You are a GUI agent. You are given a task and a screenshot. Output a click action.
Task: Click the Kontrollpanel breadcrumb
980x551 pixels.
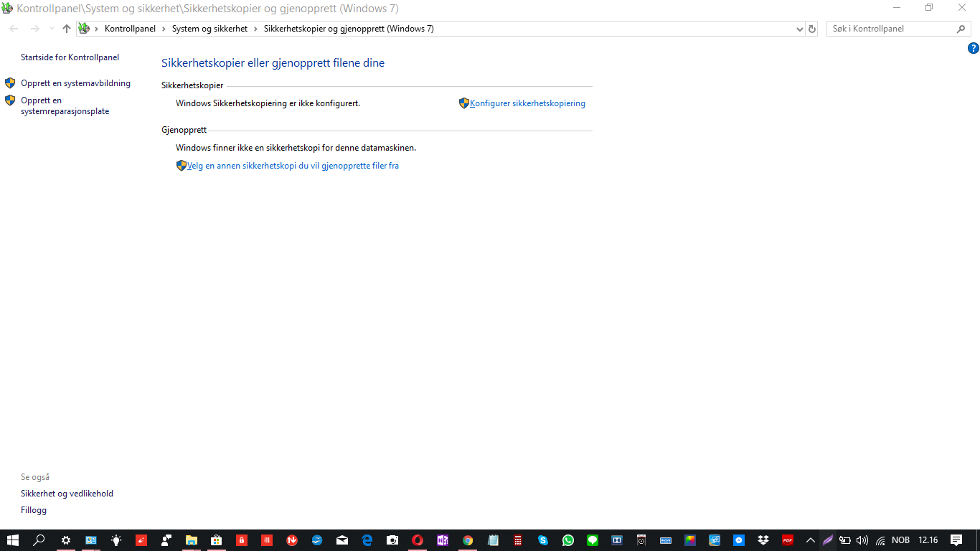pos(130,29)
